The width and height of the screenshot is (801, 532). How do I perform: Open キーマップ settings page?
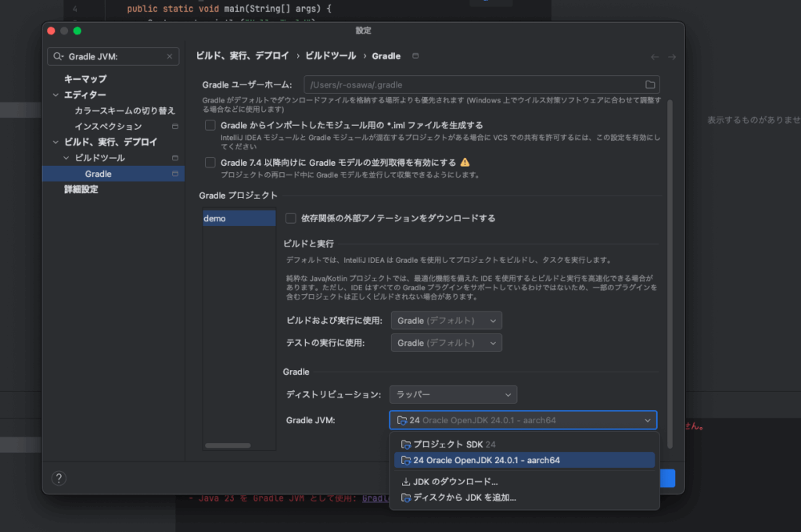pos(85,79)
